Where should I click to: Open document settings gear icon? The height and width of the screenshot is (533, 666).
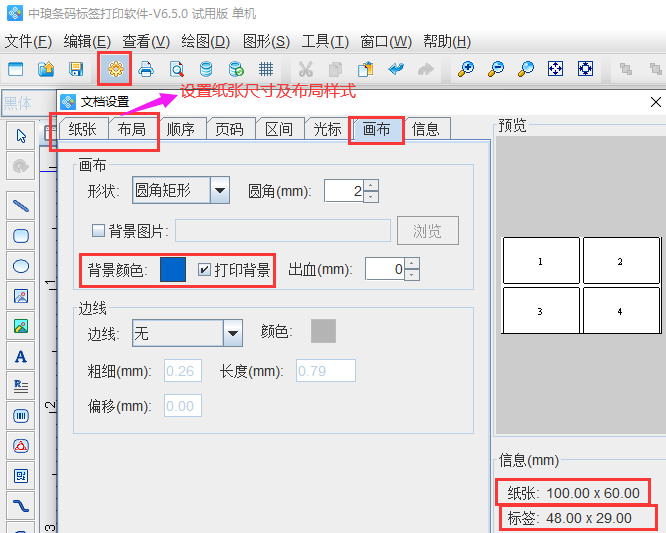(116, 69)
